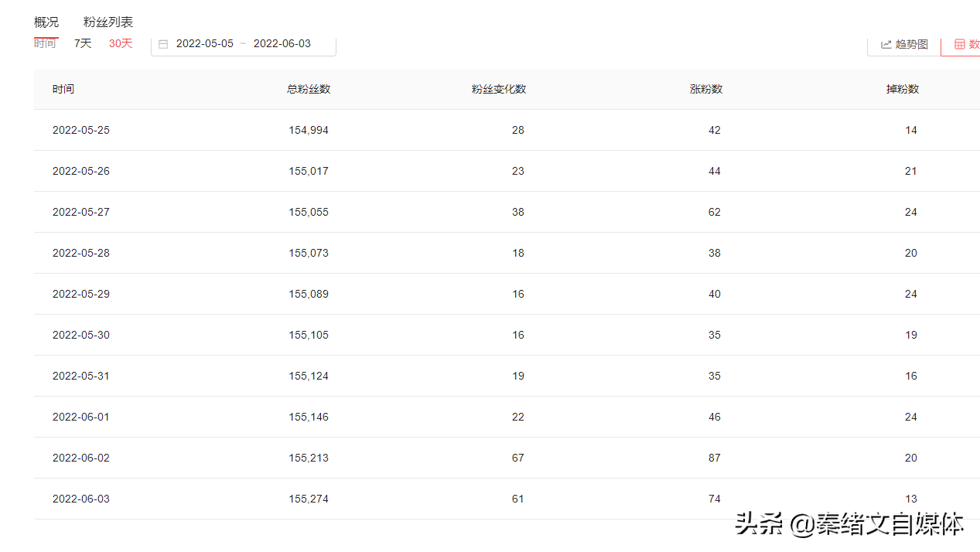
Task: Select the 30天 time range option
Action: pyautogui.click(x=121, y=43)
